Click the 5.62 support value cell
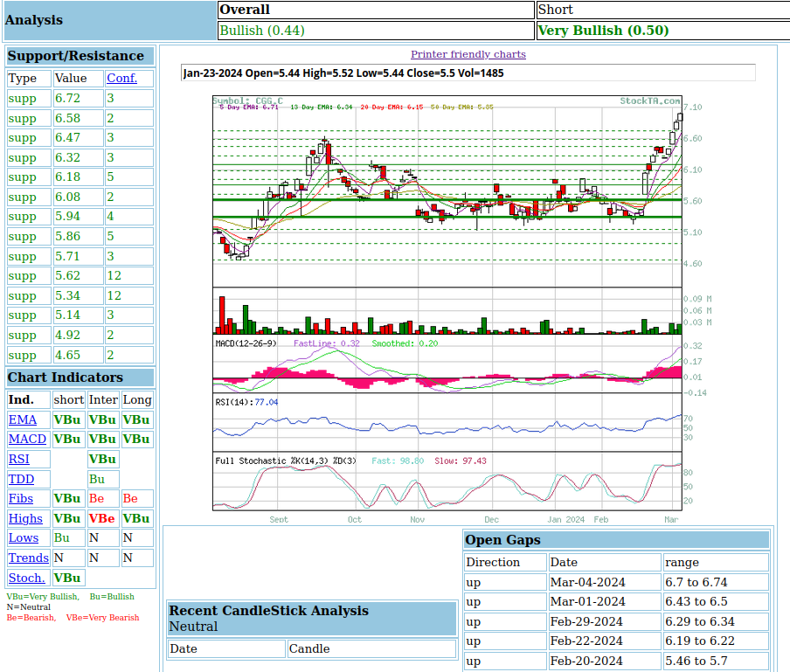The image size is (790, 672). (77, 275)
